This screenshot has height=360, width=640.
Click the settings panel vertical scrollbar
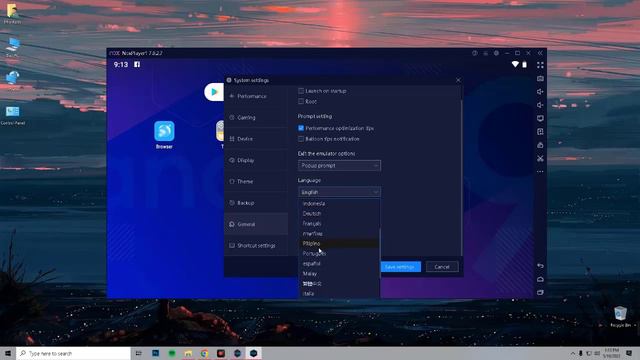(x=462, y=178)
